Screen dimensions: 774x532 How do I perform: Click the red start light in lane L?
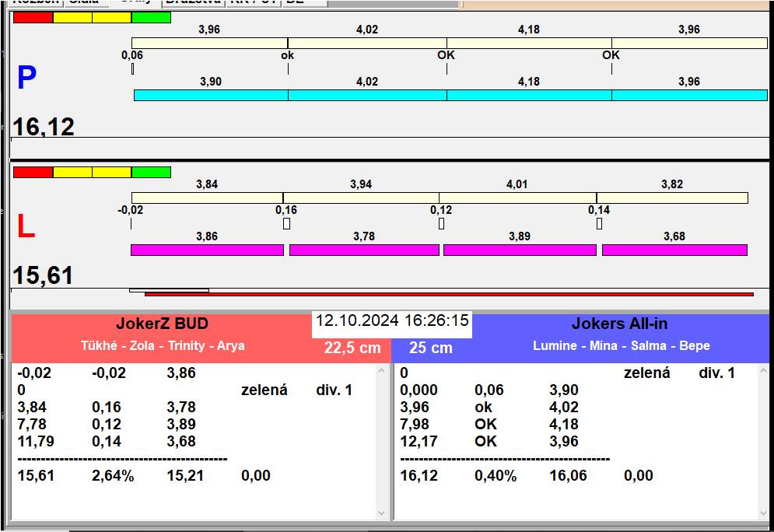point(33,172)
